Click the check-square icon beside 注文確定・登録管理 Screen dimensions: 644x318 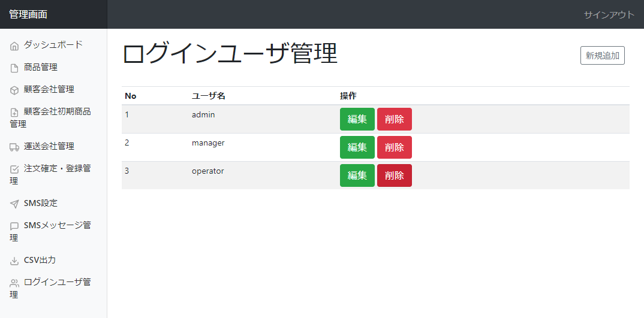[x=14, y=169]
